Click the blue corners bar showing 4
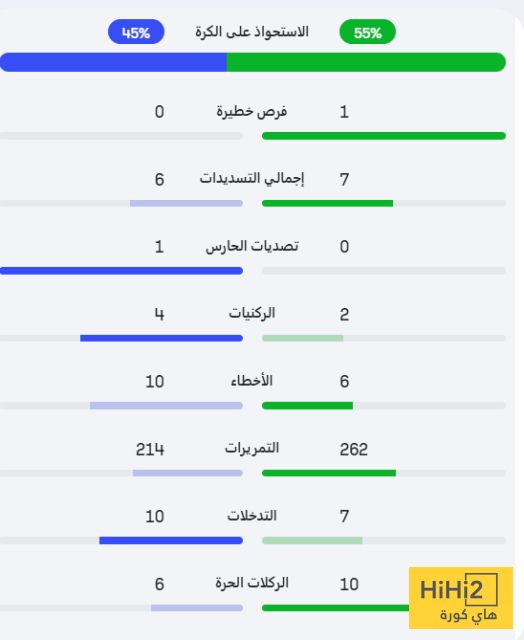The height and width of the screenshot is (640, 524). pyautogui.click(x=162, y=338)
